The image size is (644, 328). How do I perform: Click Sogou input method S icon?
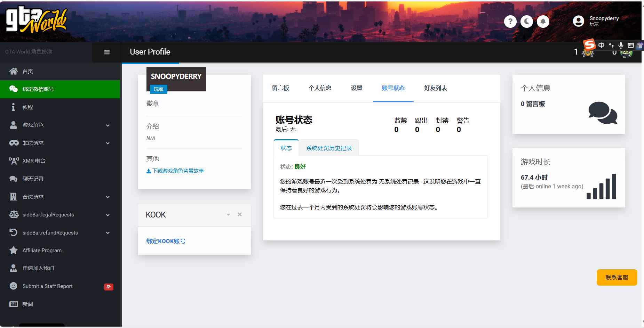point(589,44)
